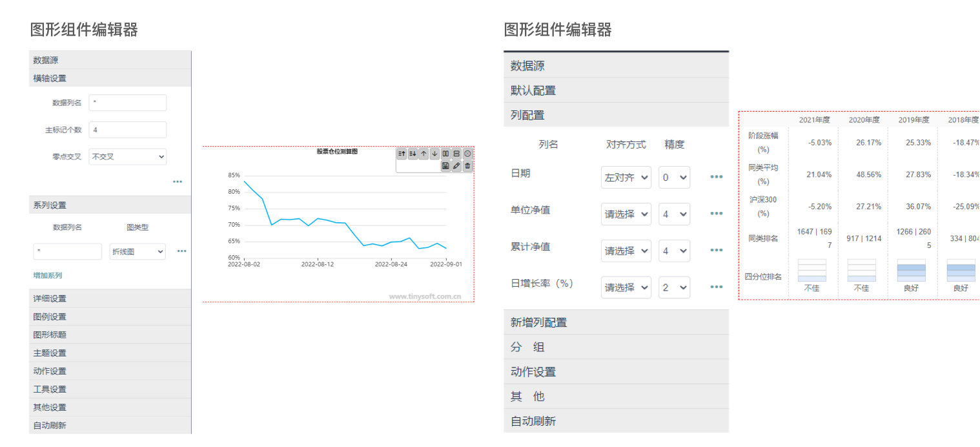980x447 pixels.
Task: Open the 零点交叉 dropdown
Action: 127,156
